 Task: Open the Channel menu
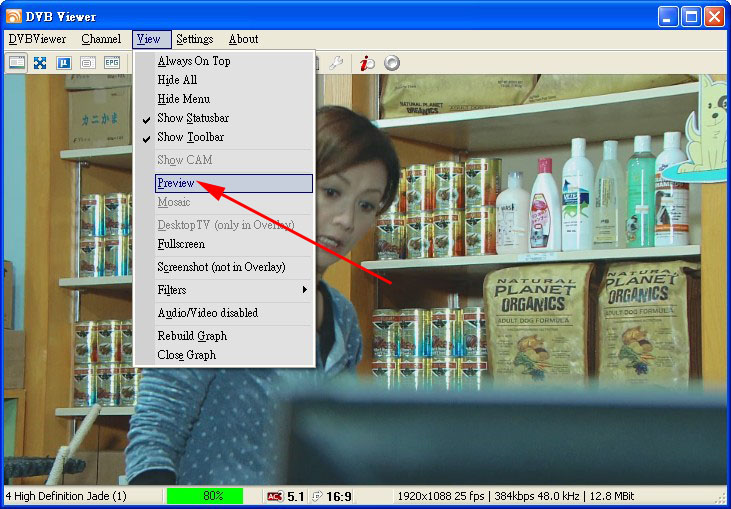(101, 39)
